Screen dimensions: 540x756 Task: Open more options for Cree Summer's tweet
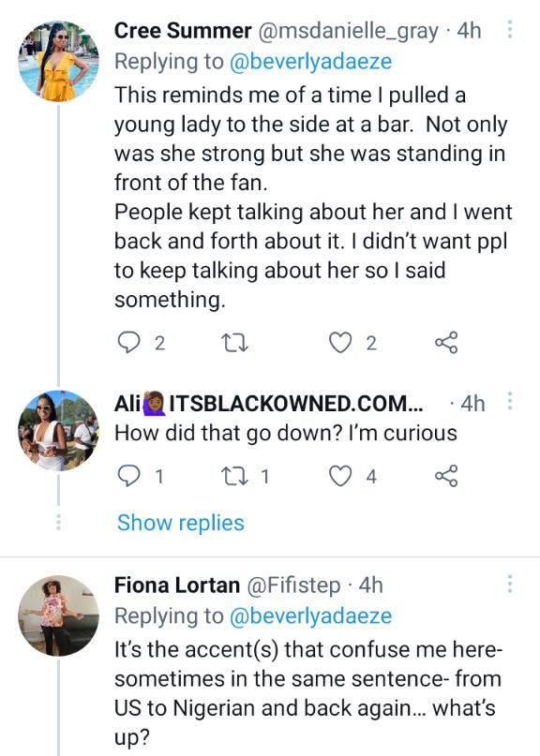tap(510, 29)
